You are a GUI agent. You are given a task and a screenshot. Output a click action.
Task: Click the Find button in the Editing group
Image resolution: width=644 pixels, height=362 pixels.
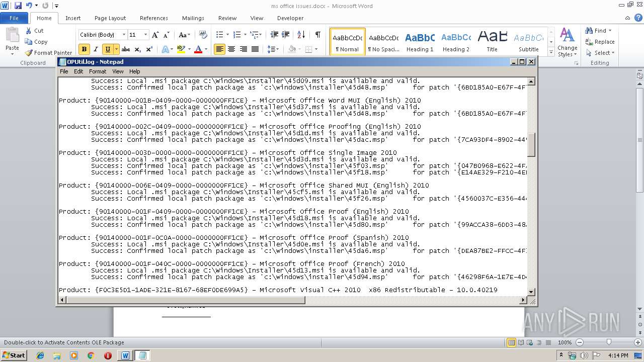[598, 31]
